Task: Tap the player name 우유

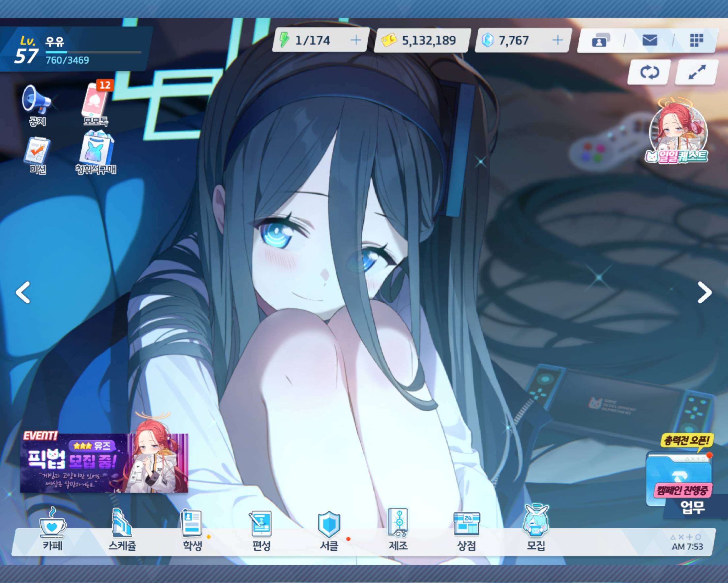Action: (55, 42)
